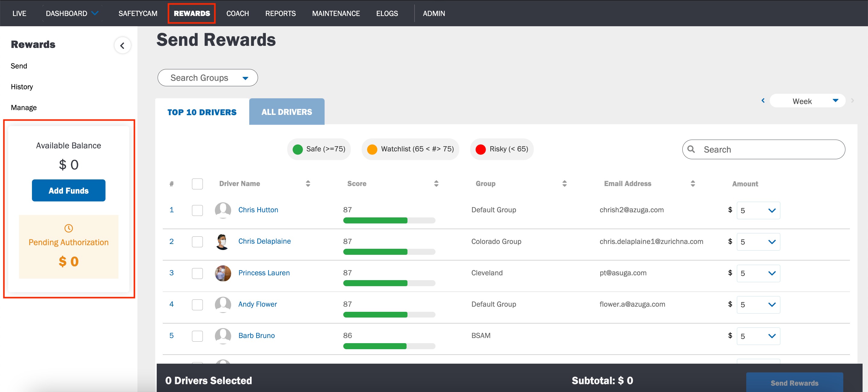Screen dimensions: 868x392
Task: Select the checkbox for Chris Hutton
Action: tap(197, 210)
